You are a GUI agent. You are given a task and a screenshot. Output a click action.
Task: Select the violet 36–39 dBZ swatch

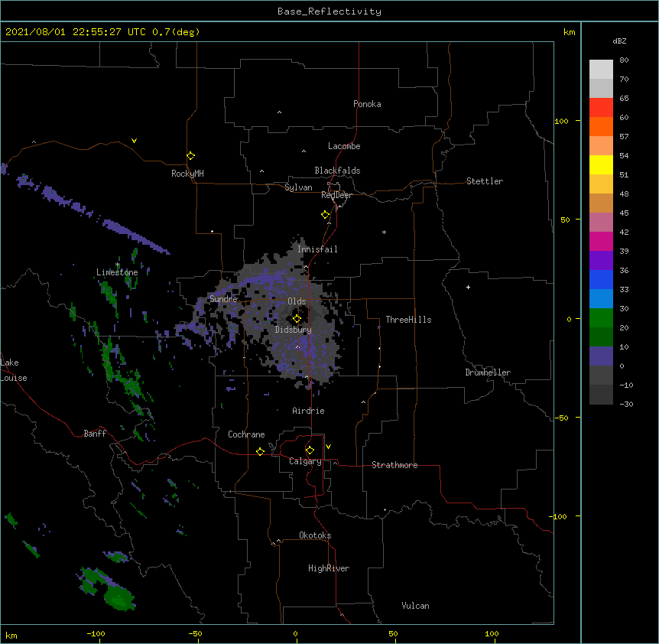601,261
